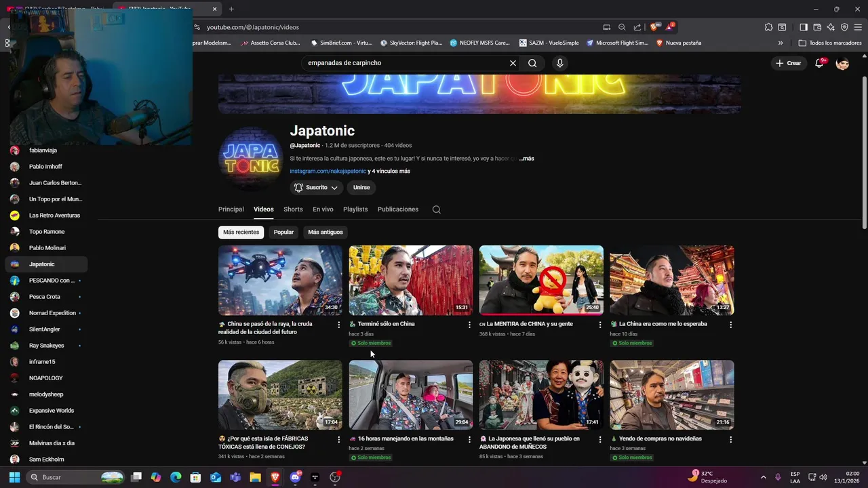The image size is (868, 488).
Task: Open options for La China era como video
Action: [730, 325]
